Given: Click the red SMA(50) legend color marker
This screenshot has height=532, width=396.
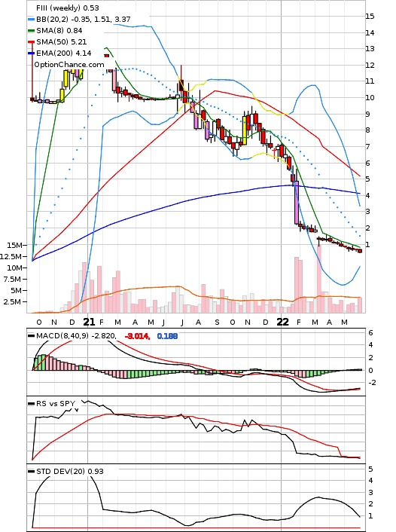Looking at the screenshot, I should coord(31,42).
